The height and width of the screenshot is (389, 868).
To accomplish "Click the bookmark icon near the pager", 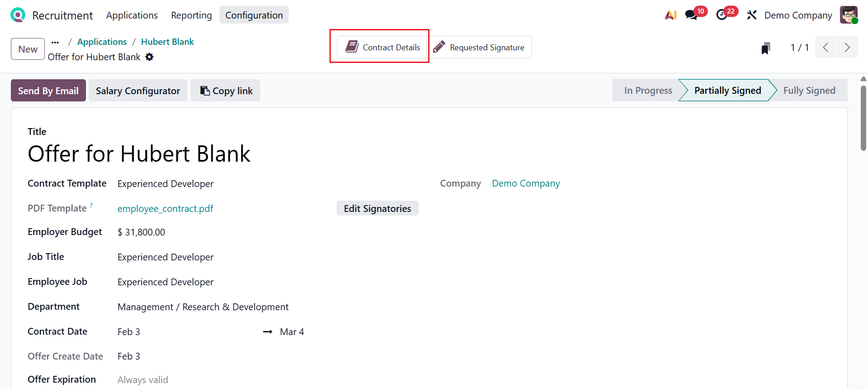I will (765, 48).
